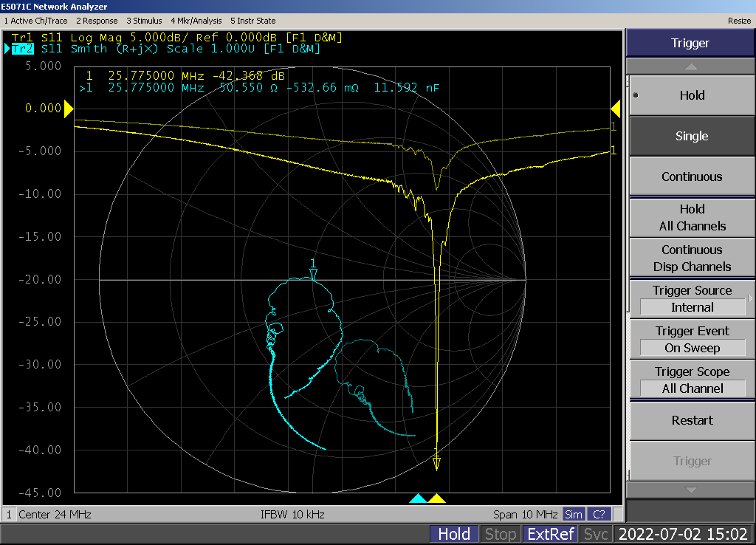Select Single sweep trigger mode

point(691,136)
